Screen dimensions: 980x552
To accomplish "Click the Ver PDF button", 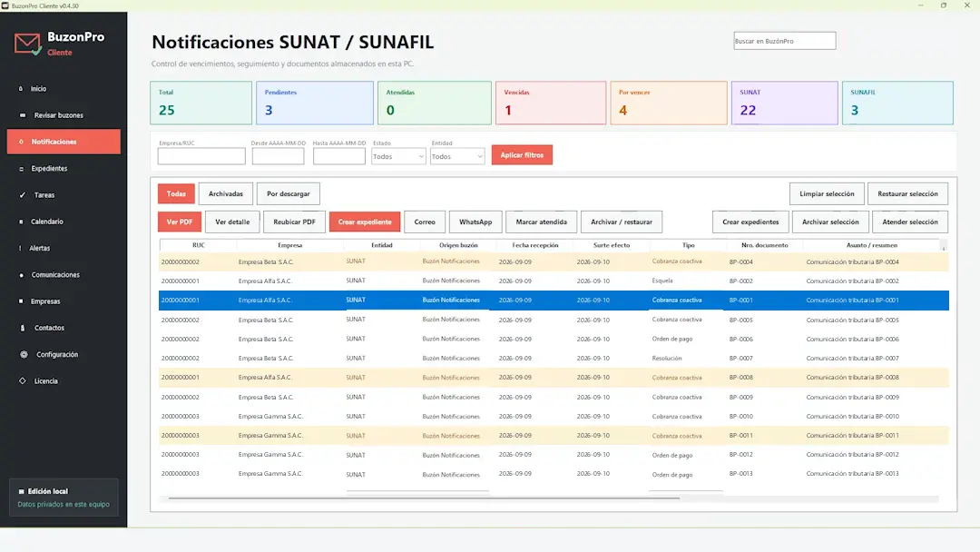I will coord(180,222).
